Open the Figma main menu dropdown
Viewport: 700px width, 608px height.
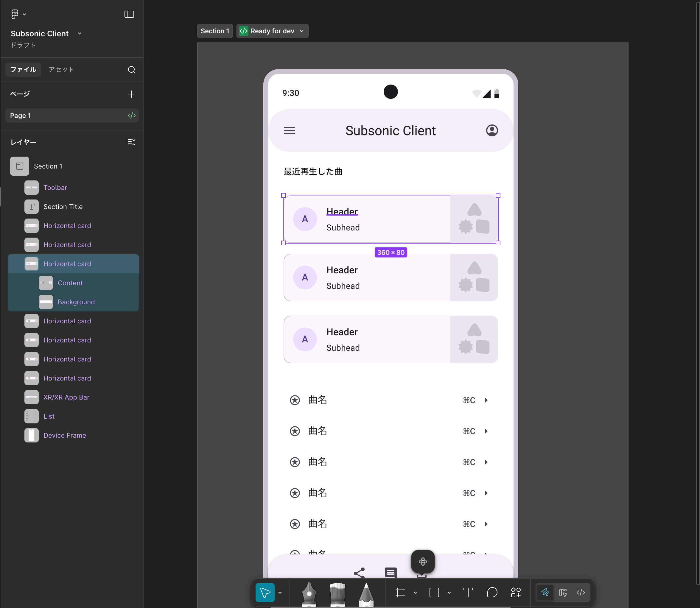pyautogui.click(x=18, y=14)
